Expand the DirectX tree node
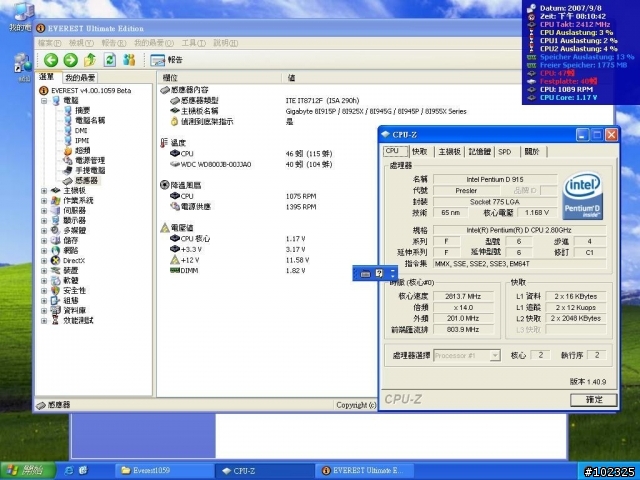640x480 pixels. (44, 260)
